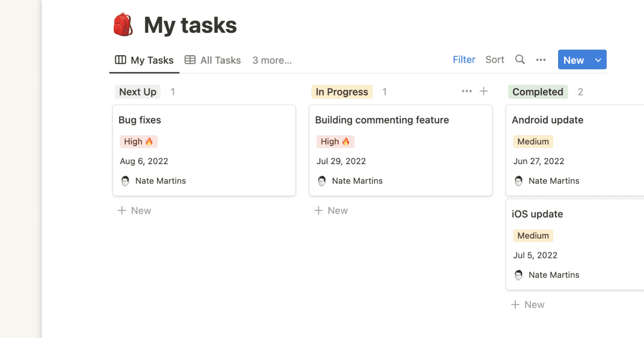The image size is (644, 338).
Task: Expand the 3 more views list
Action: (272, 60)
